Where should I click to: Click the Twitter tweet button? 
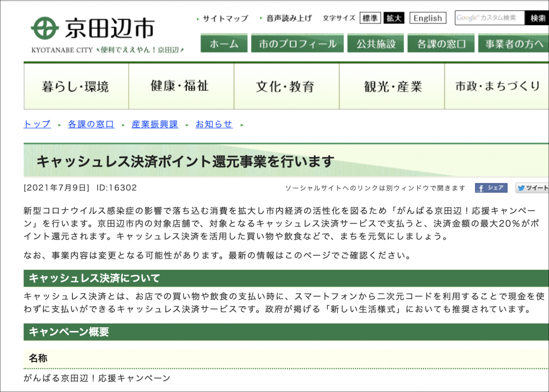pos(532,188)
